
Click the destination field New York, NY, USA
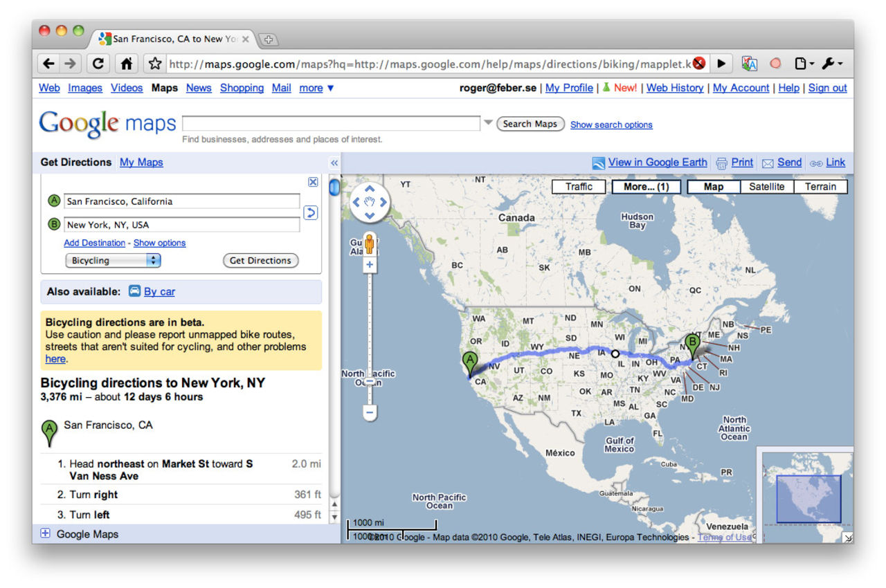[x=182, y=224]
